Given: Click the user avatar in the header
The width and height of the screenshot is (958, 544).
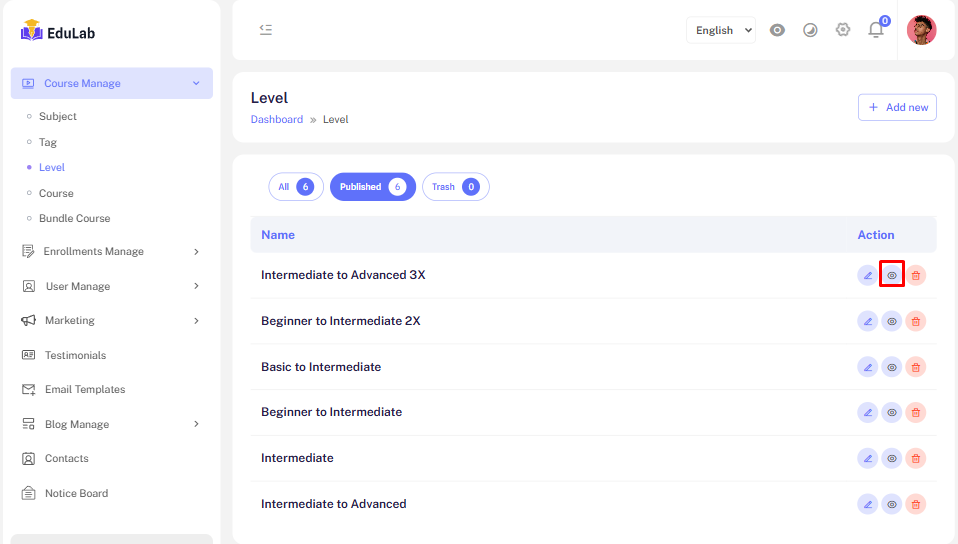Looking at the screenshot, I should point(921,30).
